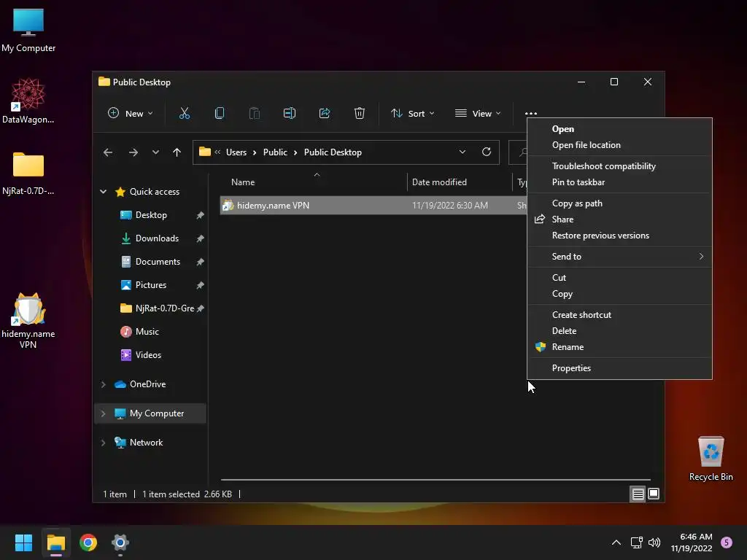Select the NjRat-0.7D desktop folder
This screenshot has width=747, height=560.
tap(28, 174)
